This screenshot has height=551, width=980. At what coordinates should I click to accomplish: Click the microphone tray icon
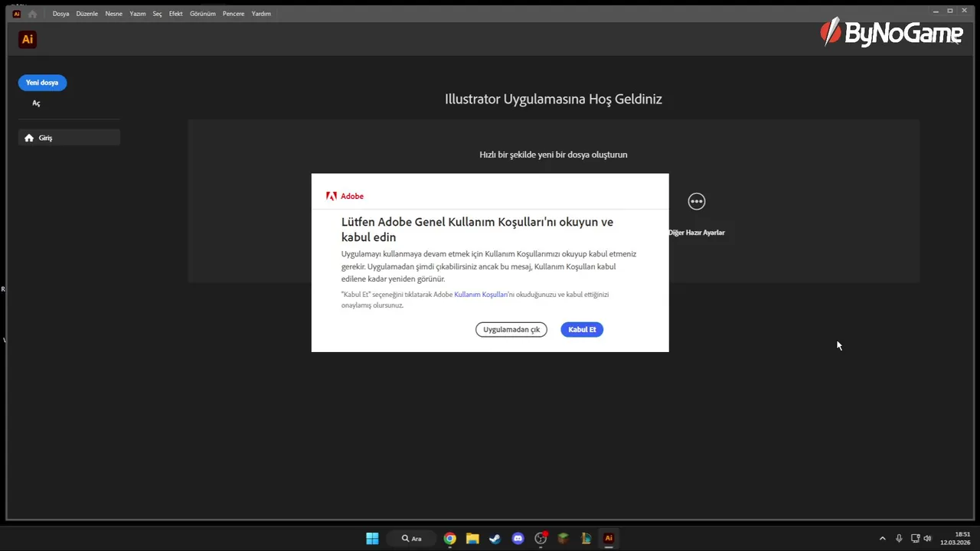pyautogui.click(x=899, y=539)
